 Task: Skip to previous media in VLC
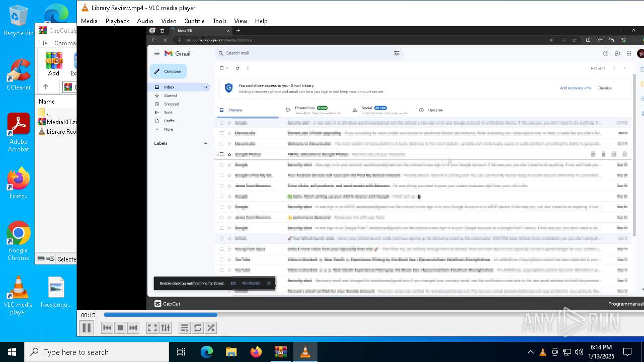coord(107,328)
